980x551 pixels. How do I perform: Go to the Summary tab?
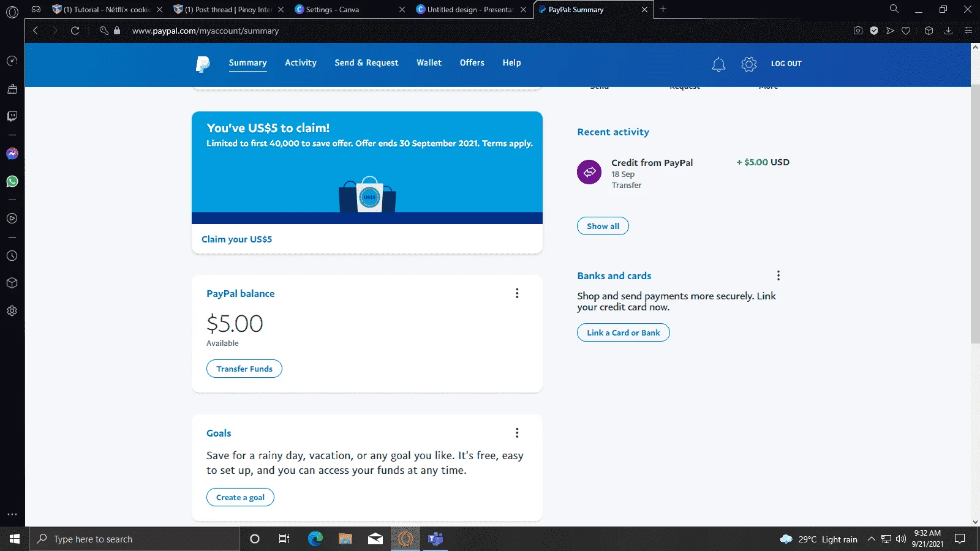pyautogui.click(x=247, y=63)
